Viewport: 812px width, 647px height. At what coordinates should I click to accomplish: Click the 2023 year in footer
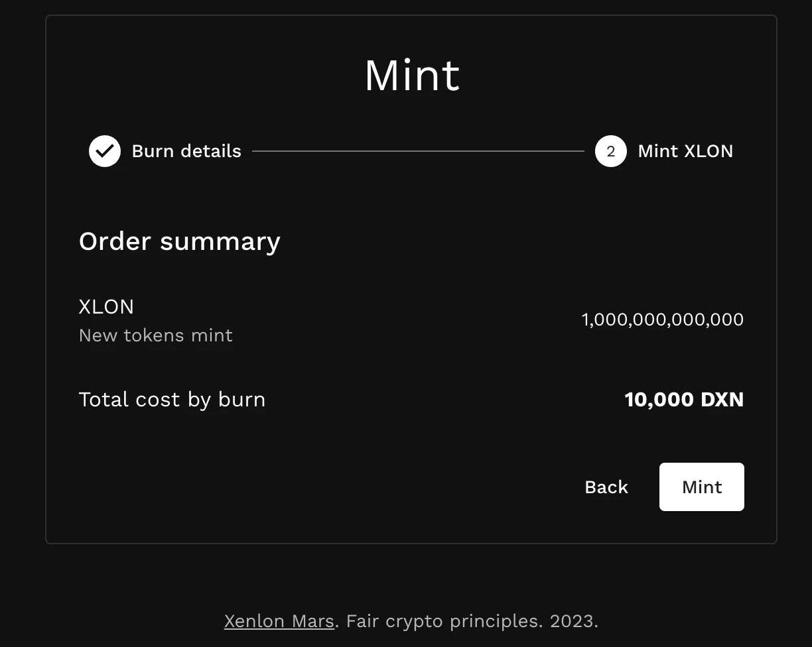coord(573,621)
